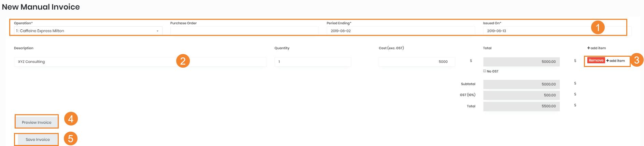Screen dimensions: 644x146
Task: Remove the XYZ Consulting line item
Action: [596, 61]
